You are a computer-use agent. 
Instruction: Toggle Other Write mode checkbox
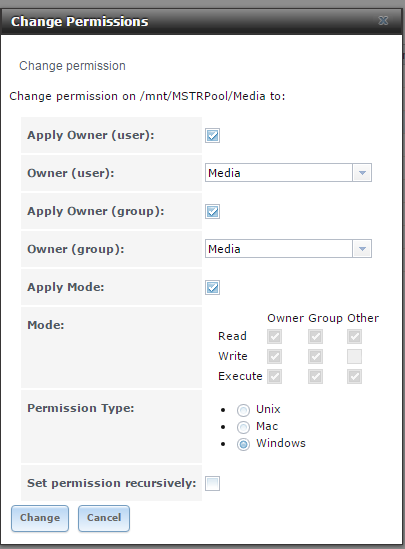click(x=354, y=356)
